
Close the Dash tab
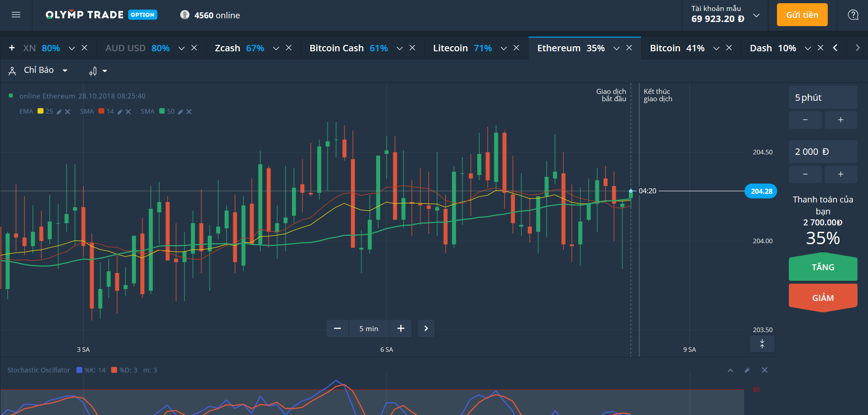pyautogui.click(x=820, y=48)
